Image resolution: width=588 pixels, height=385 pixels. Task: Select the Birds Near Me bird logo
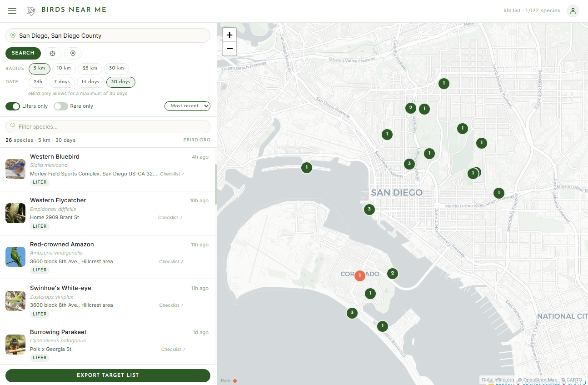click(x=30, y=10)
